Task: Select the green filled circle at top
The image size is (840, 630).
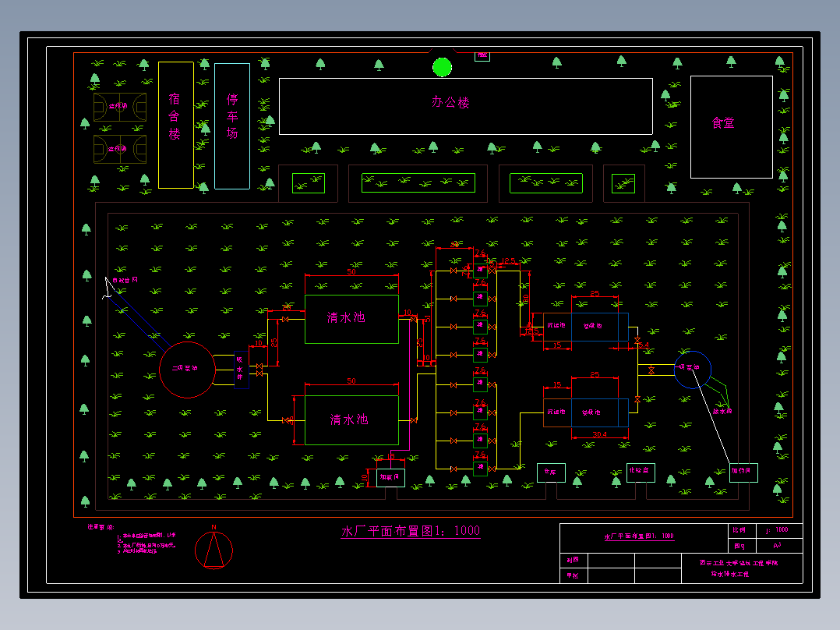Action: point(442,67)
